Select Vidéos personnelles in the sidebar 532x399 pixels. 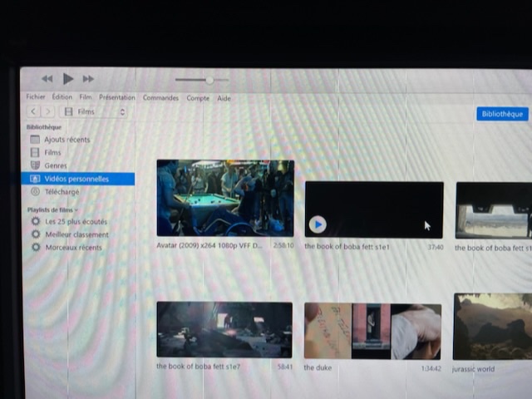click(x=78, y=179)
